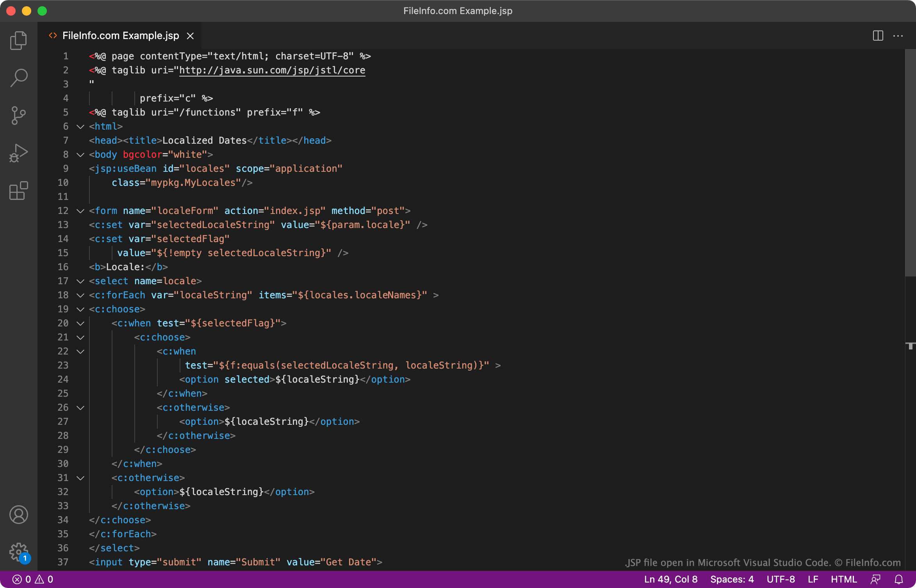Collapse c:choose block on line 19
The width and height of the screenshot is (916, 588).
(80, 309)
